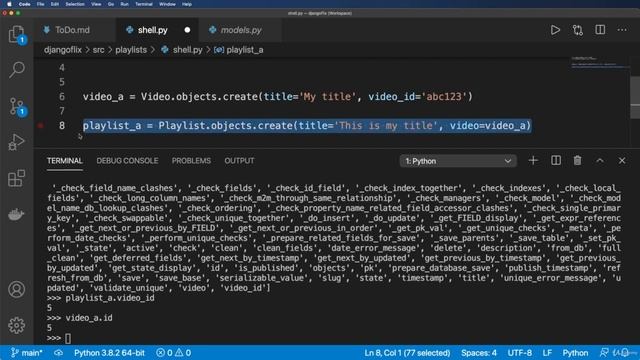Viewport: 640px width, 360px height.
Task: Open the DEBUG CONSOLE panel tab
Action: coord(127,161)
